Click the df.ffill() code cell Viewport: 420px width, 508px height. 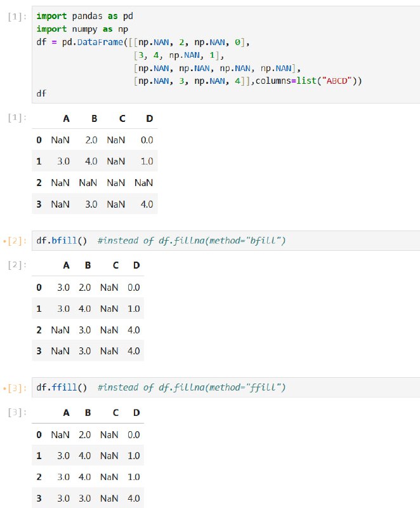(226, 387)
